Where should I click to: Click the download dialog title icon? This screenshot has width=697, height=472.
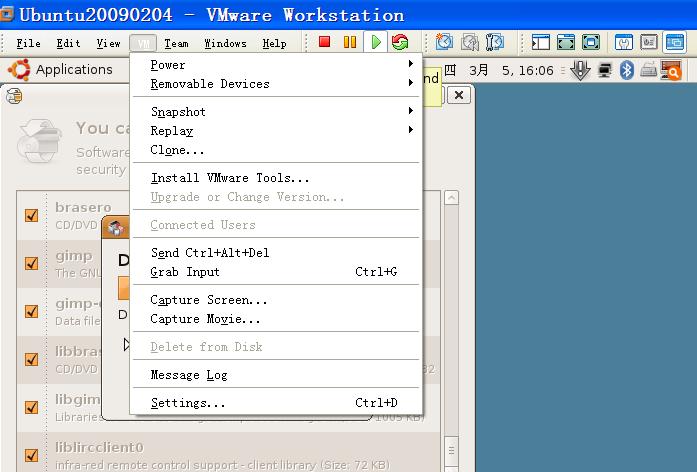click(116, 228)
